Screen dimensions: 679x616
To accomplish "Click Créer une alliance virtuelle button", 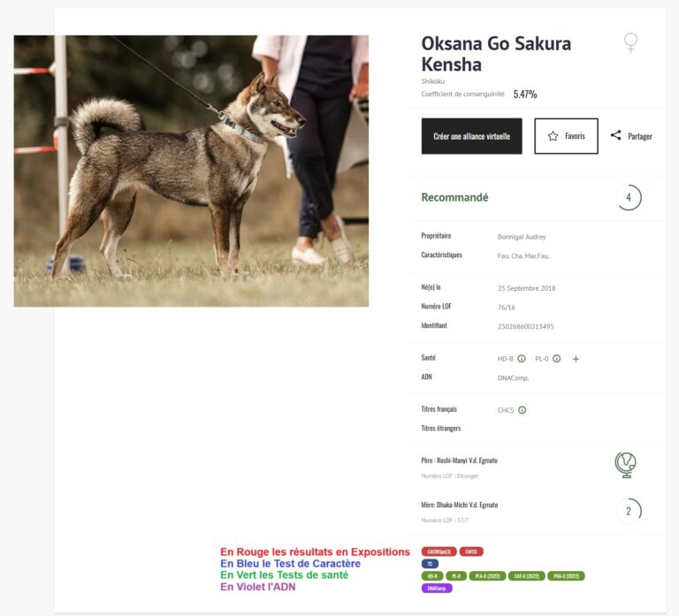I will tap(471, 136).
